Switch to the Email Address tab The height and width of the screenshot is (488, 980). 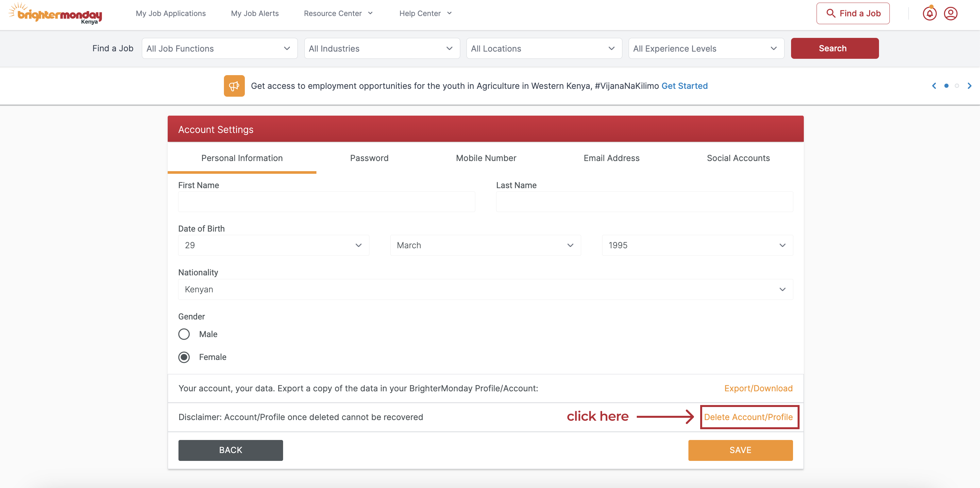coord(611,158)
